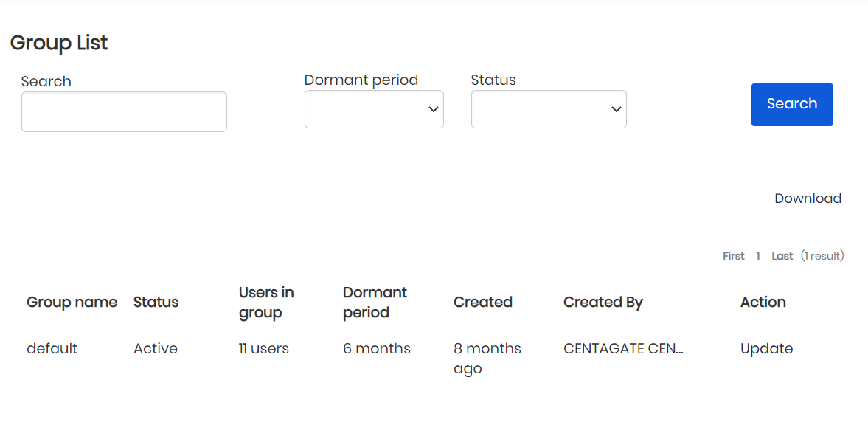Expand the Status filter dropdown
The image size is (868, 439).
tap(549, 109)
